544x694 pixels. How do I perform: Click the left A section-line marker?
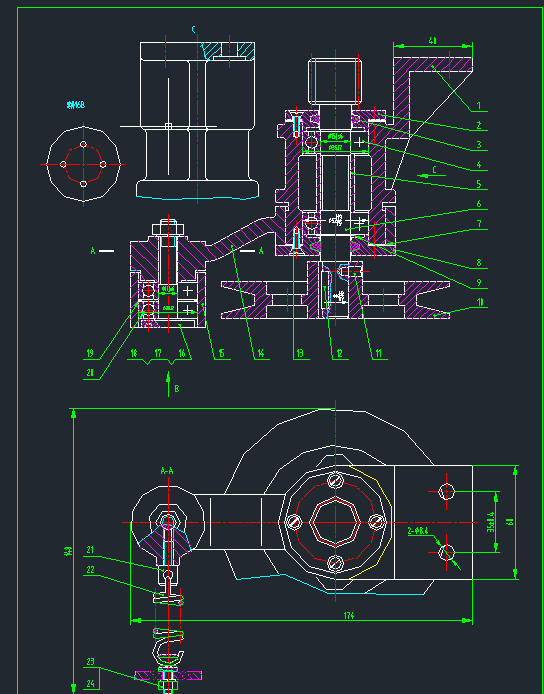click(93, 251)
